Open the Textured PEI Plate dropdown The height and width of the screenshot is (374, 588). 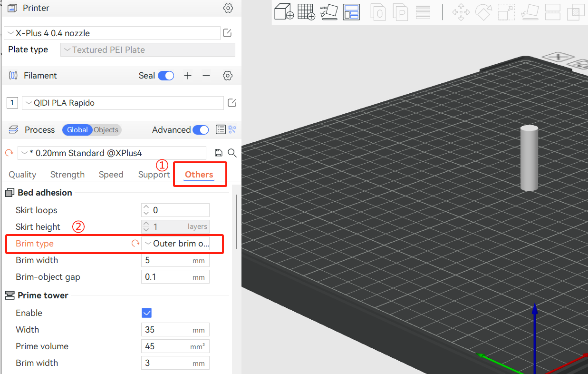click(148, 50)
